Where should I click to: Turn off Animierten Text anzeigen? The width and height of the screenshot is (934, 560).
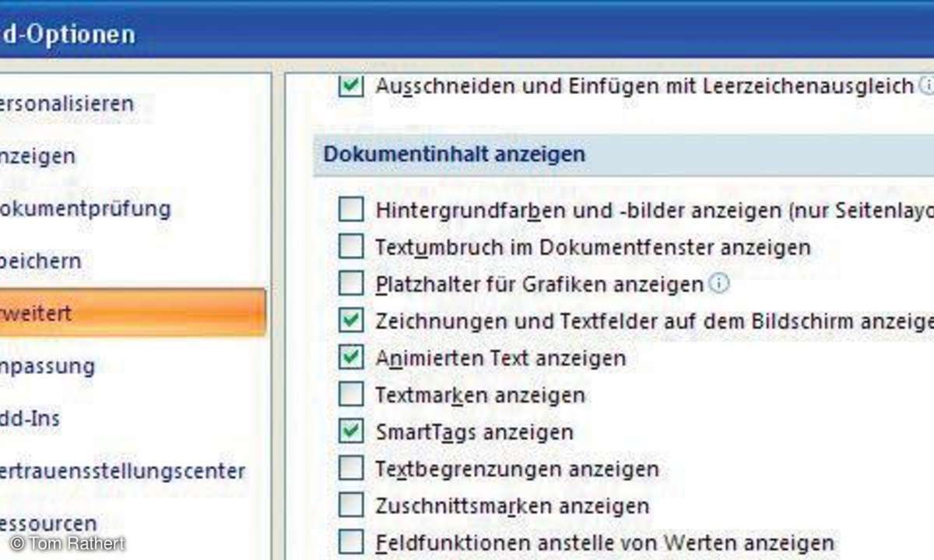(x=351, y=358)
